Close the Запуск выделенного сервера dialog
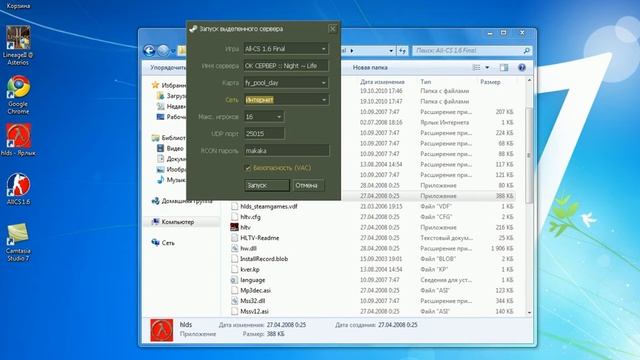The width and height of the screenshot is (640, 360). (332, 29)
